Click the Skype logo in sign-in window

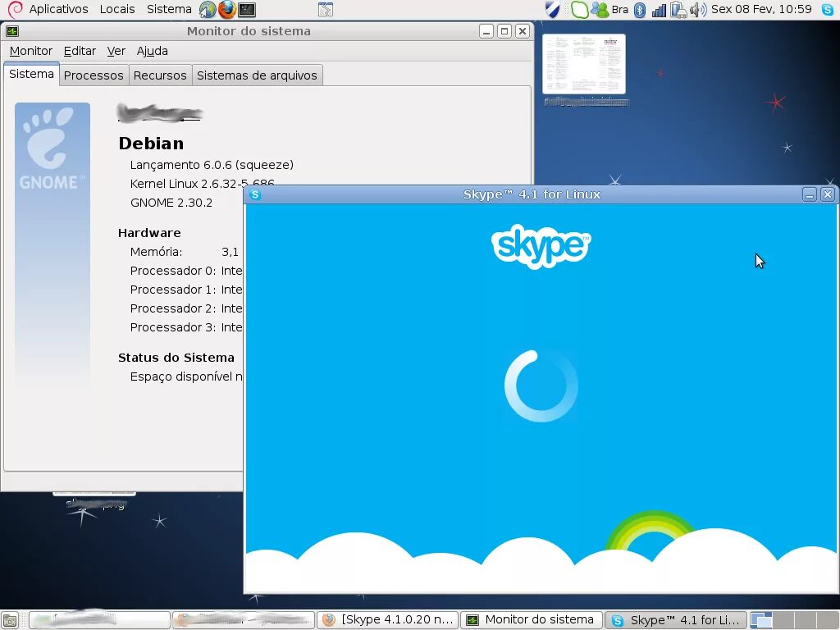(541, 246)
